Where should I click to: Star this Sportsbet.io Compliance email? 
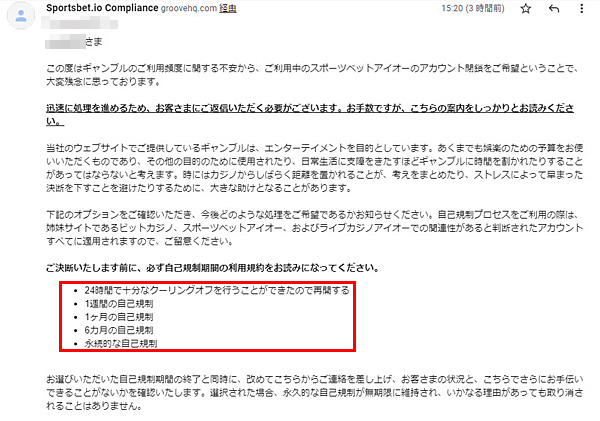click(526, 8)
